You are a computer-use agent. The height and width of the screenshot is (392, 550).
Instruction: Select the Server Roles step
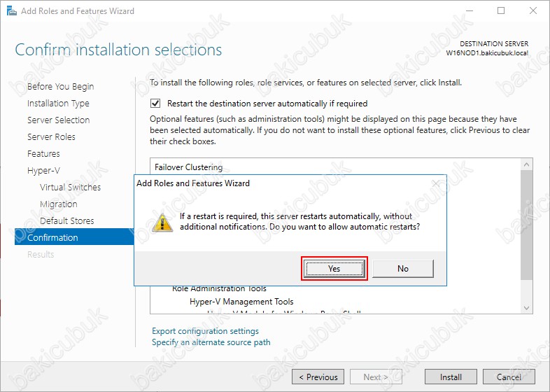[51, 137]
